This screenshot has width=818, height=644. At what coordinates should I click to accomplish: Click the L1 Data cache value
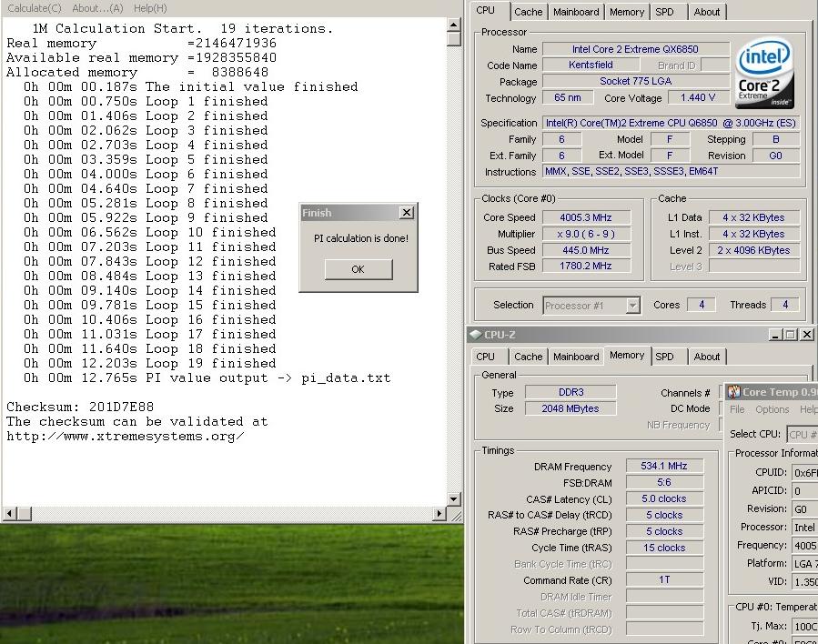(753, 217)
